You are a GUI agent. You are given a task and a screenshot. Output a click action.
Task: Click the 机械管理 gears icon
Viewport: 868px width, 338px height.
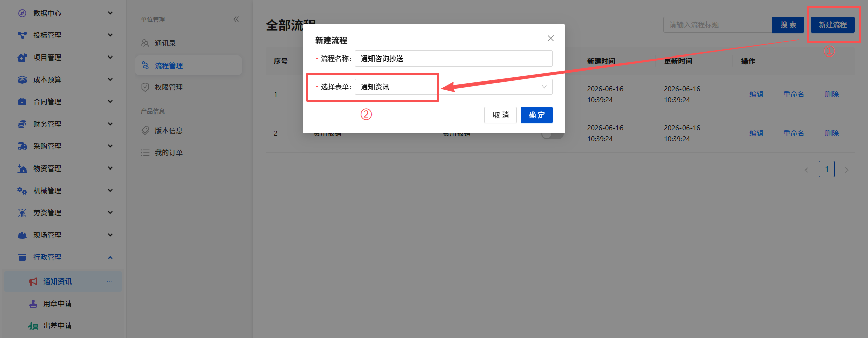[x=22, y=191]
